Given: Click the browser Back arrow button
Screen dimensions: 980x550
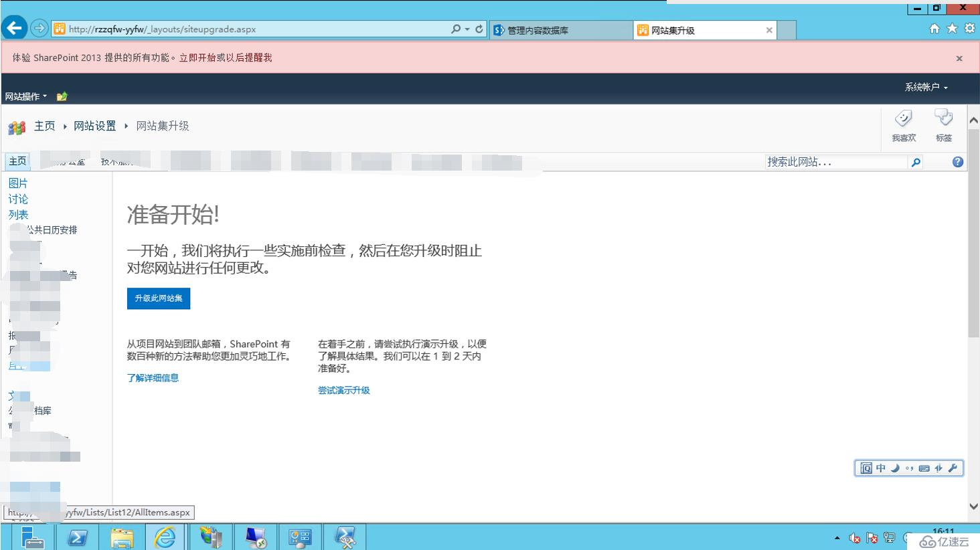Looking at the screenshot, I should 14,28.
